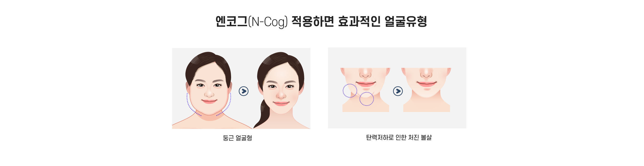Select the slim face with ponytail illustration
The width and height of the screenshot is (644, 166).
[x=281, y=90]
